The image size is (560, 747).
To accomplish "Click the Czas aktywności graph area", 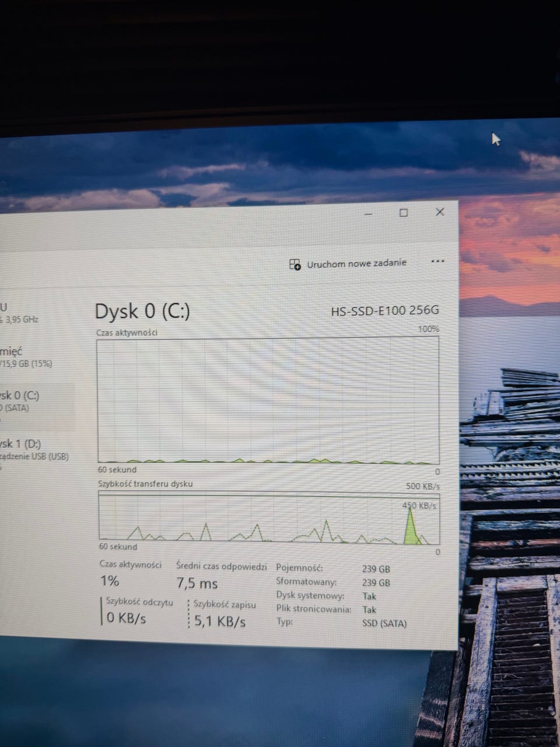I will click(268, 401).
